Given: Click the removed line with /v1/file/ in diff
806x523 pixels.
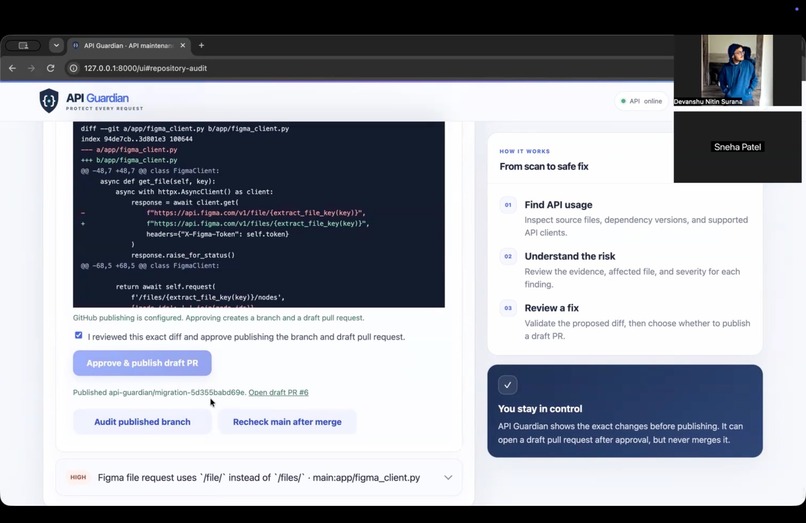Looking at the screenshot, I should pos(255,213).
